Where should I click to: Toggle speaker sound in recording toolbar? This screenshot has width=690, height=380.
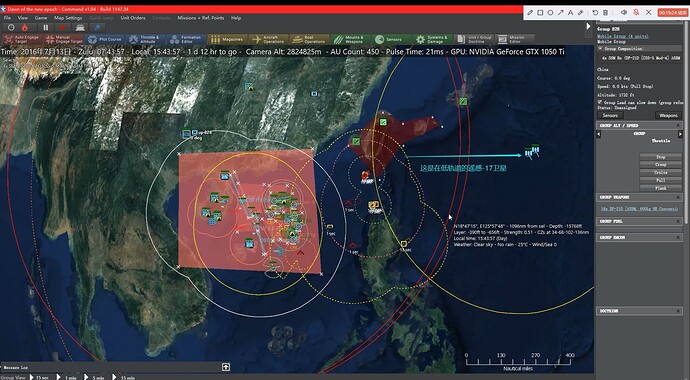tap(624, 12)
